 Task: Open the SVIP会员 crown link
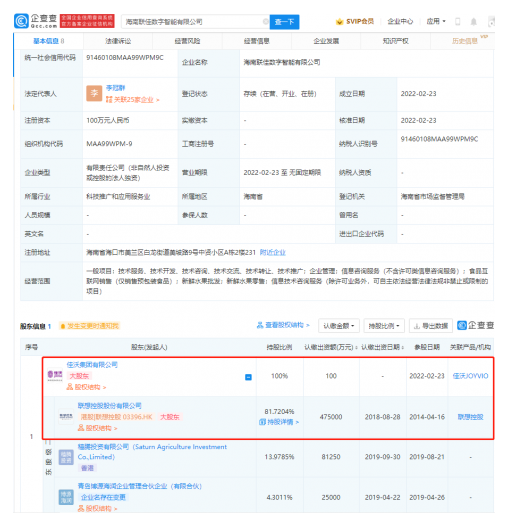point(355,22)
